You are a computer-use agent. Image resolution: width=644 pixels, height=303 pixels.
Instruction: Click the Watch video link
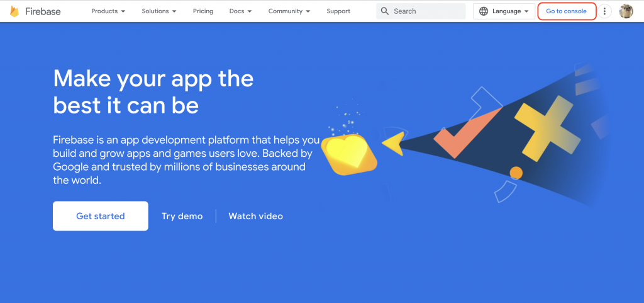[255, 216]
